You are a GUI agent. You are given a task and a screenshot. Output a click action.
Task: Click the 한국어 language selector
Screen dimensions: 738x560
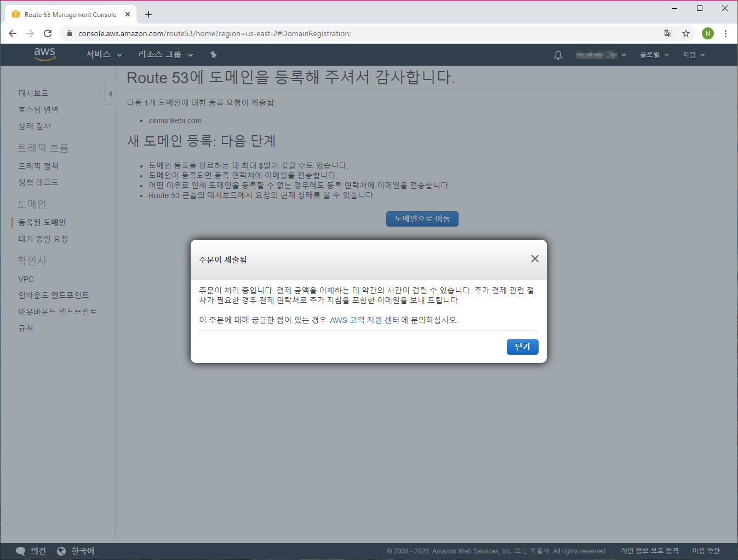pos(76,551)
